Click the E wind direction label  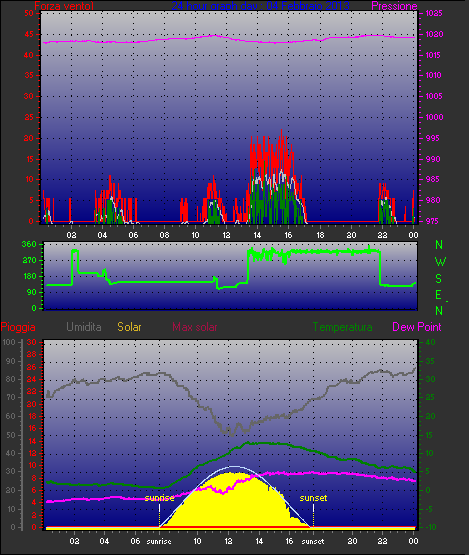click(439, 295)
